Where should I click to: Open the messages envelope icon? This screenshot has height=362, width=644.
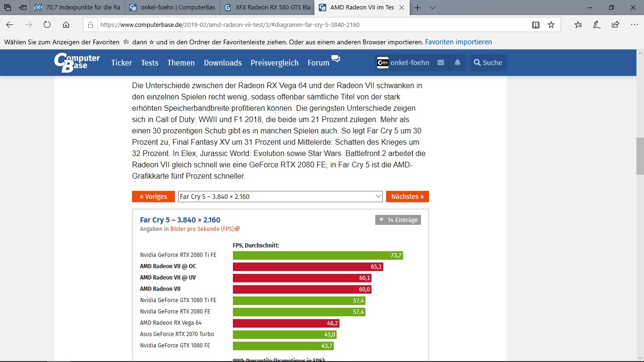[441, 63]
